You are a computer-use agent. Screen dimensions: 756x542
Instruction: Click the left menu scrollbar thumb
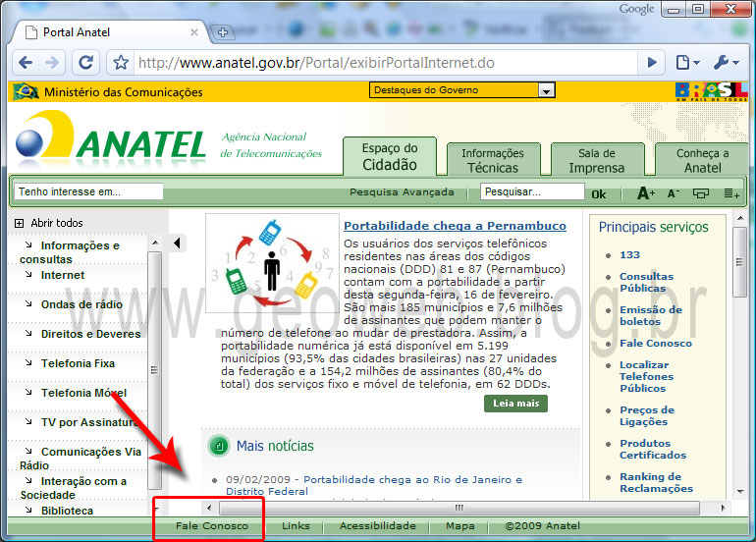154,370
